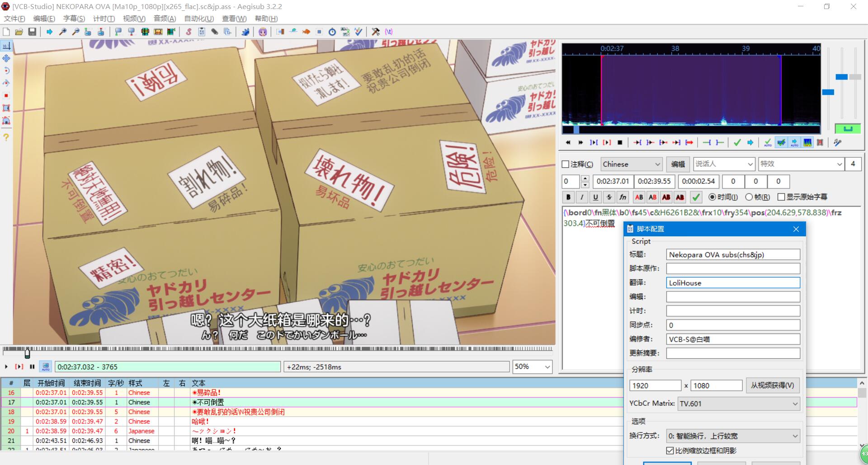Adjust the audio horizontal zoom slider

point(828,92)
